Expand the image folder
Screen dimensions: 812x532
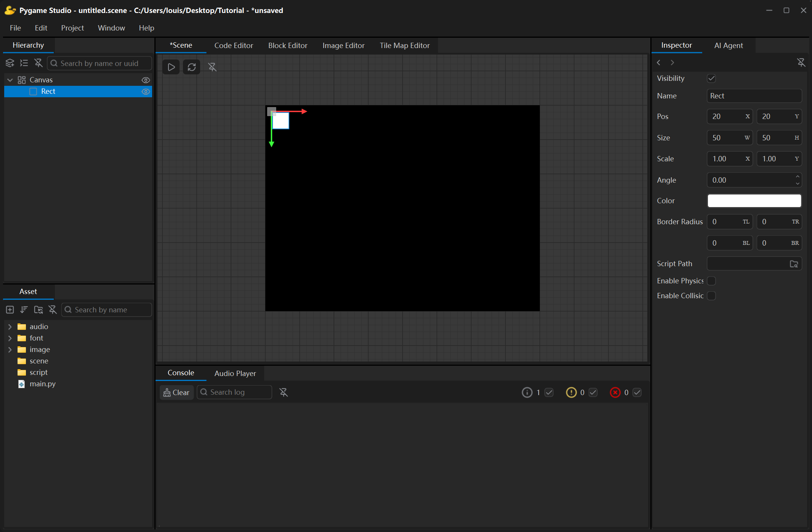(x=10, y=350)
